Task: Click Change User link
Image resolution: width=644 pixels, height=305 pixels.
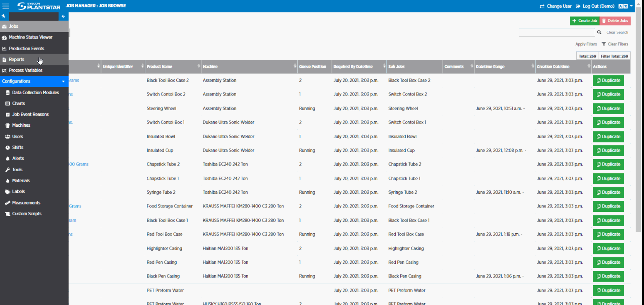Action: point(556,6)
